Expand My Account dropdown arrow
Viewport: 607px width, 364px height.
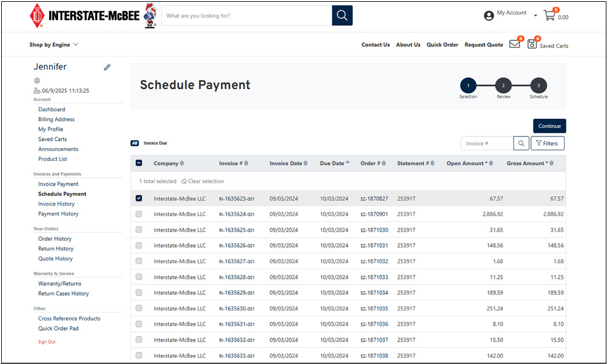tap(535, 16)
